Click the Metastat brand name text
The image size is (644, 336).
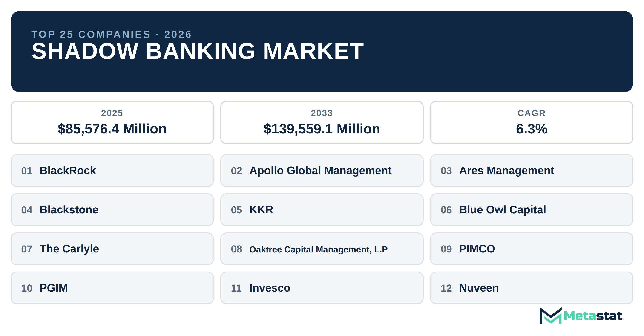[593, 316]
